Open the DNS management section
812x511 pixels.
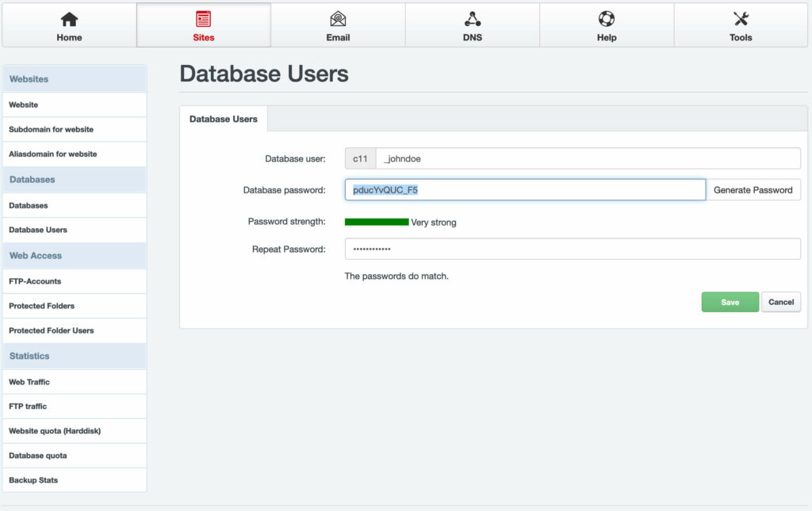click(472, 25)
